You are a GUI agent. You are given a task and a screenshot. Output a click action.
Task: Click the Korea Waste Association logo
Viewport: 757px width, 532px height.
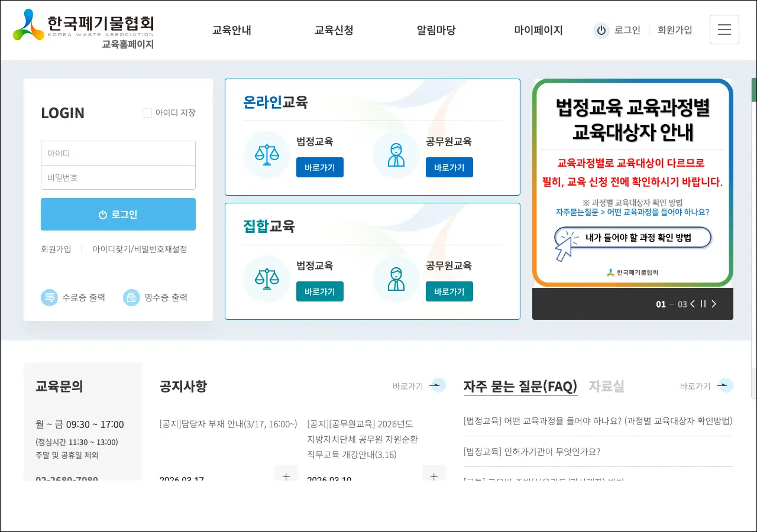pos(83,29)
